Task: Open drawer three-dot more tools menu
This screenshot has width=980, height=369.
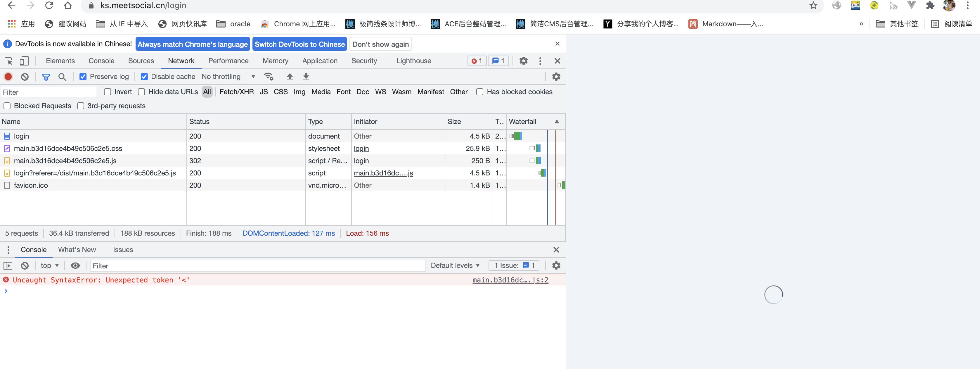Action: point(8,250)
